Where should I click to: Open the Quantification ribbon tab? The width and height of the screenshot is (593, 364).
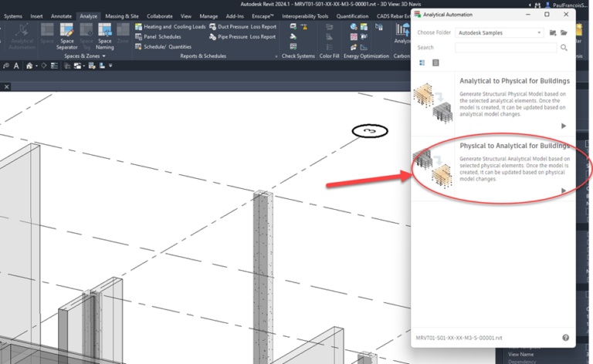(x=352, y=16)
